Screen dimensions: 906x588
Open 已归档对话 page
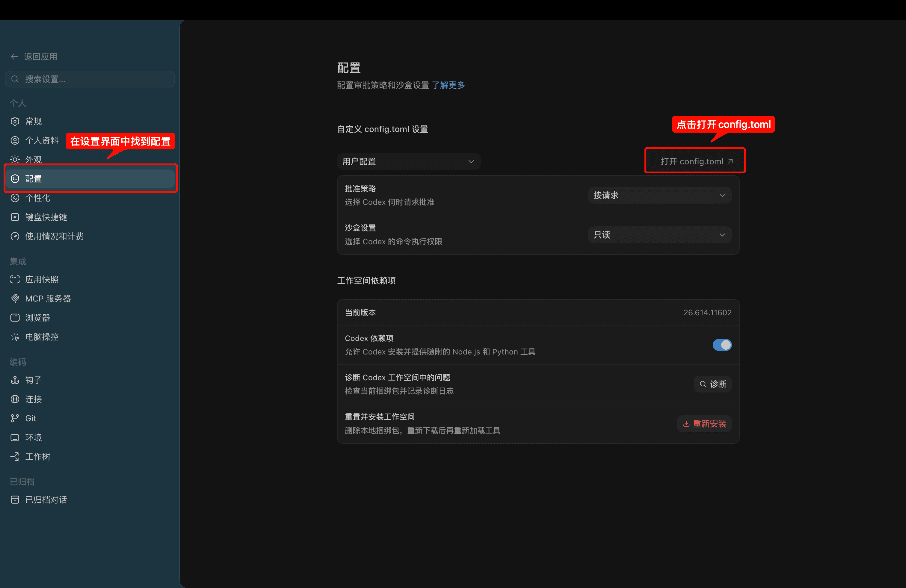90,500
